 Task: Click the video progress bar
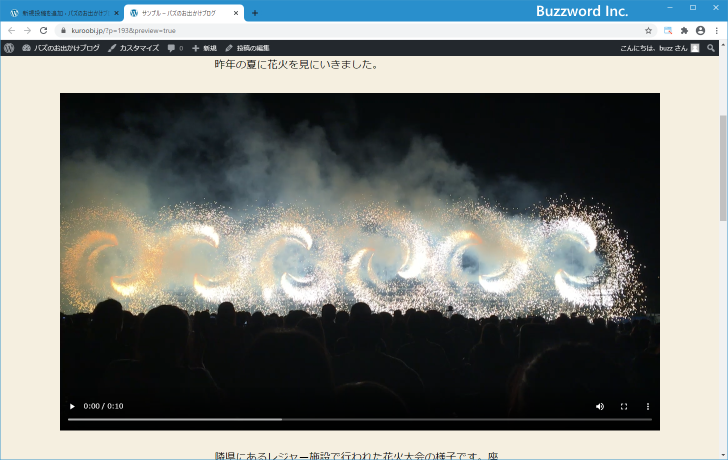pyautogui.click(x=360, y=419)
